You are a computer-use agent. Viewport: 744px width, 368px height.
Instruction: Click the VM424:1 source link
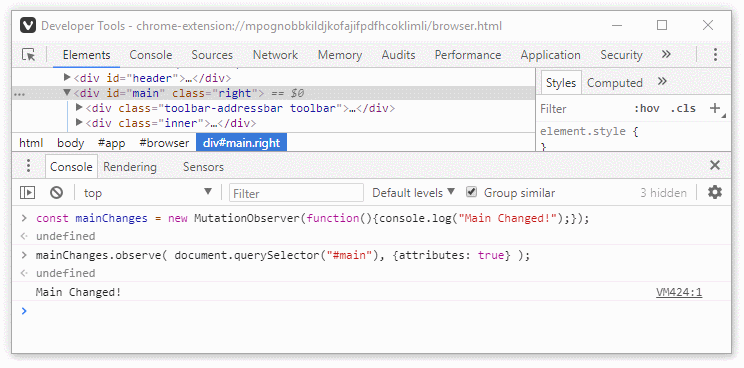679,292
